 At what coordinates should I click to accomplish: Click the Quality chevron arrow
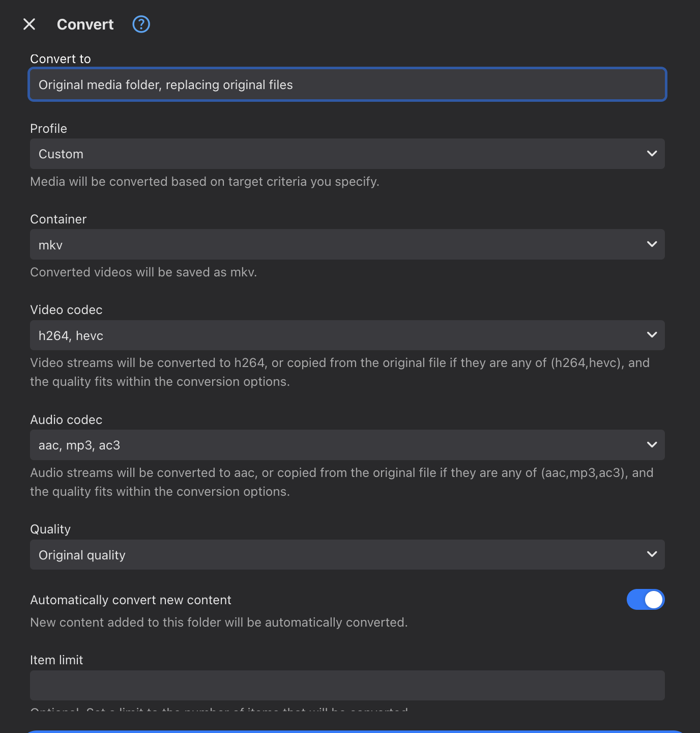click(x=652, y=554)
